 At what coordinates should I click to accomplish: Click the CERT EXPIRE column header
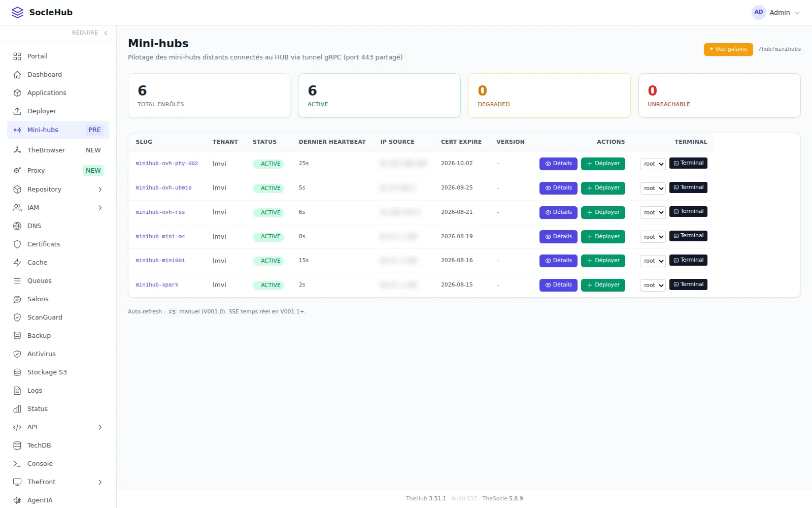(461, 142)
